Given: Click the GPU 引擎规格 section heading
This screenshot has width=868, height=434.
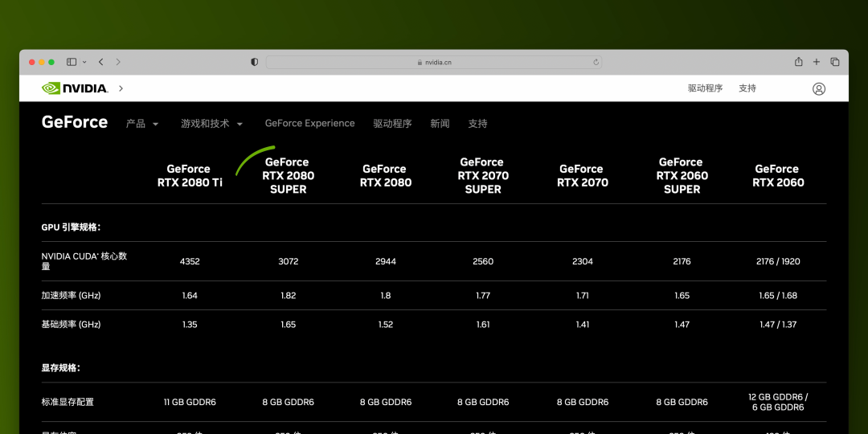Looking at the screenshot, I should (x=71, y=227).
